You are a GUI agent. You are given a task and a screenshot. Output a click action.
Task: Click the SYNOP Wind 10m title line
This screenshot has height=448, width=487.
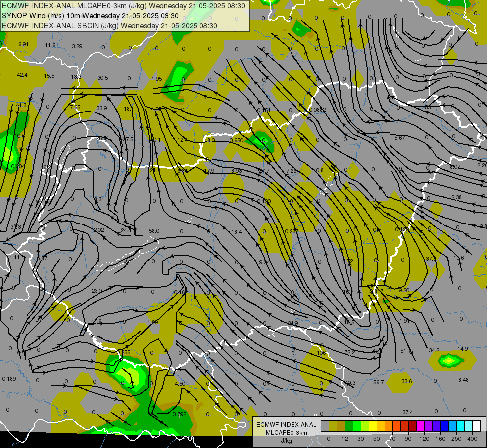coord(90,16)
